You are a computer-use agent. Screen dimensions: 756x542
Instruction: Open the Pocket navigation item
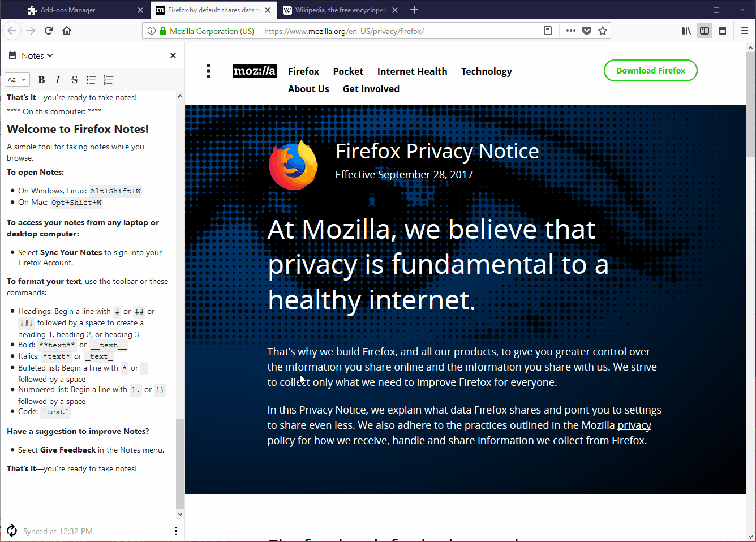pyautogui.click(x=348, y=71)
